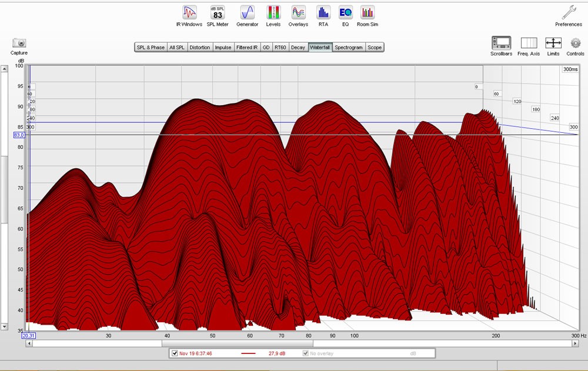Switch the Freq. Axis mode
The height and width of the screenshot is (371, 588).
529,46
